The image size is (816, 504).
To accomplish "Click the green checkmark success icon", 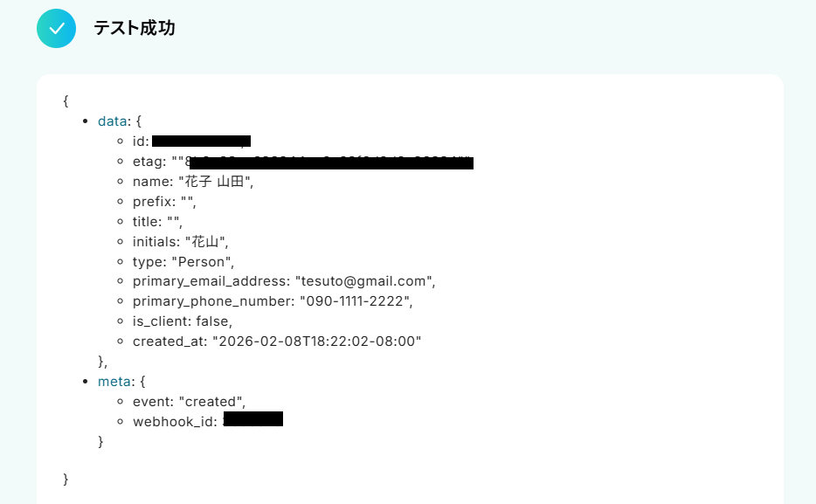I will click(x=56, y=28).
